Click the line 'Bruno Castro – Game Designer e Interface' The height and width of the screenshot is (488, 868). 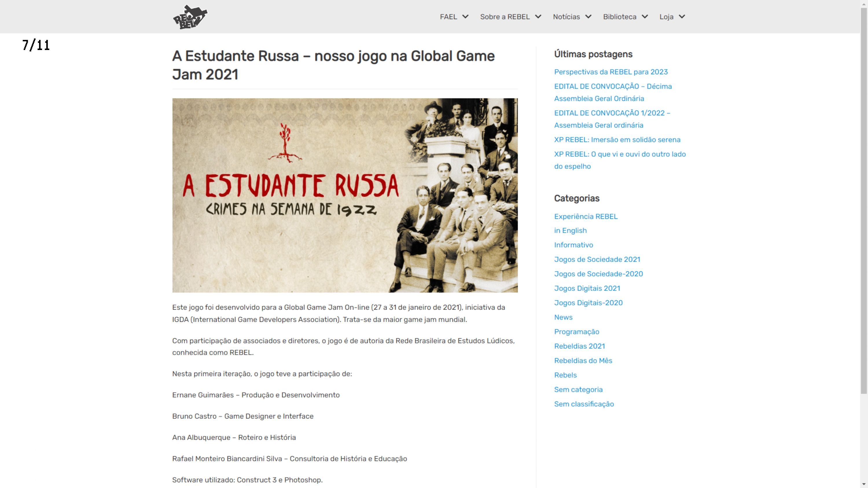point(243,416)
